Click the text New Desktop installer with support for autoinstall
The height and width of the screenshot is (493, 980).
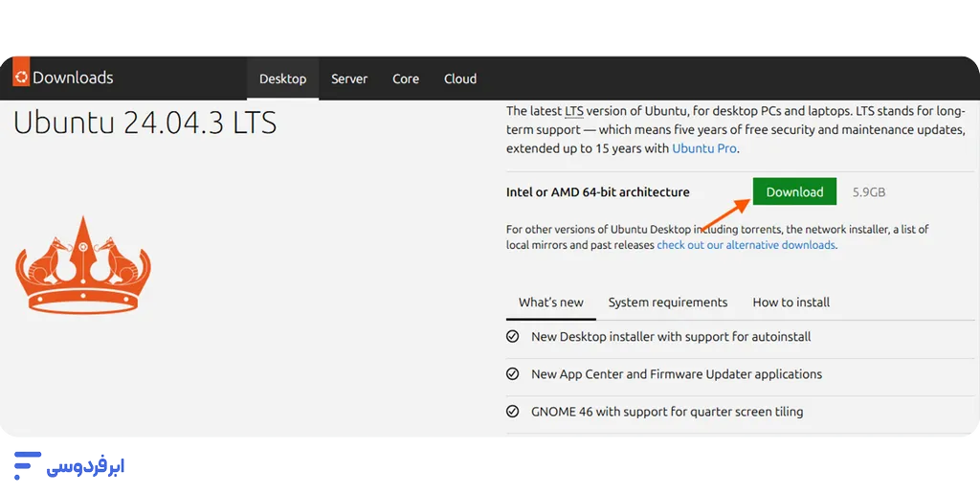(671, 337)
